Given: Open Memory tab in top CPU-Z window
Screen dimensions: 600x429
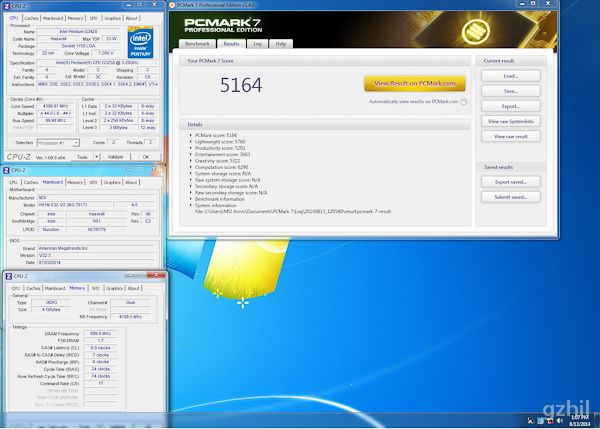Looking at the screenshot, I should tap(75, 18).
